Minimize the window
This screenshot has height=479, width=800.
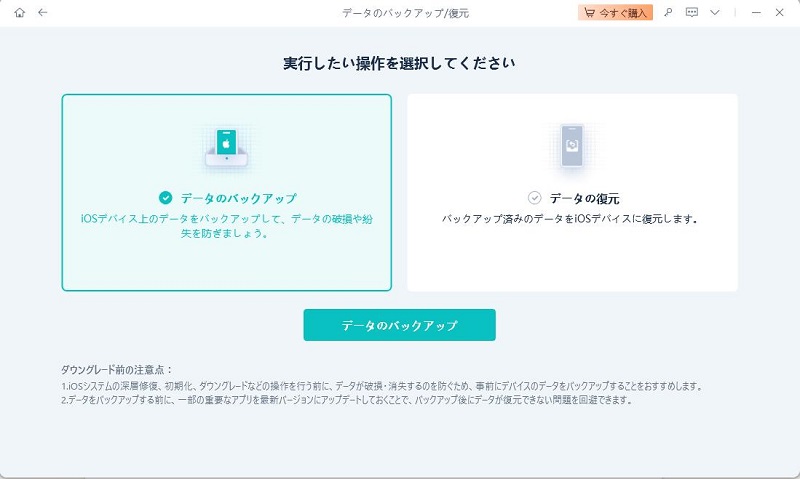756,13
